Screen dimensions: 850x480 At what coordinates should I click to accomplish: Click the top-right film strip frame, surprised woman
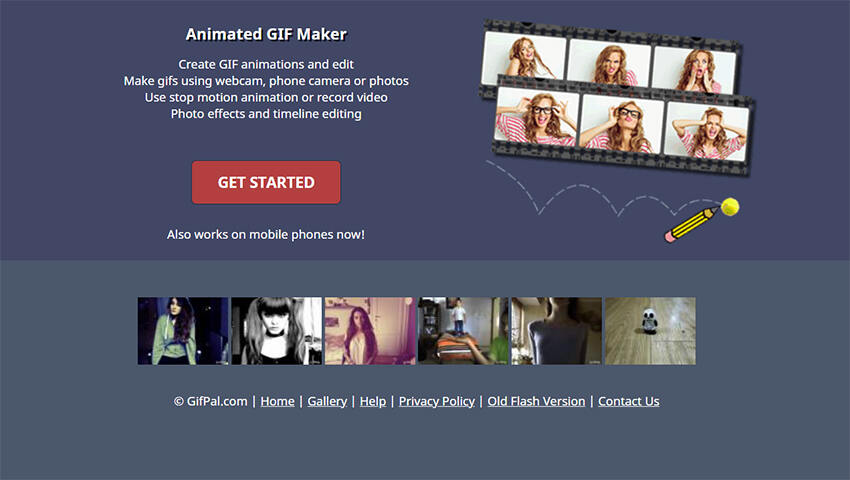[694, 71]
